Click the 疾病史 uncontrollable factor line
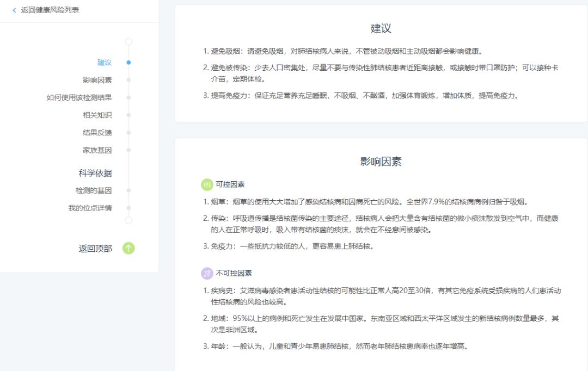Screen dimensions: 588x371 [382, 296]
